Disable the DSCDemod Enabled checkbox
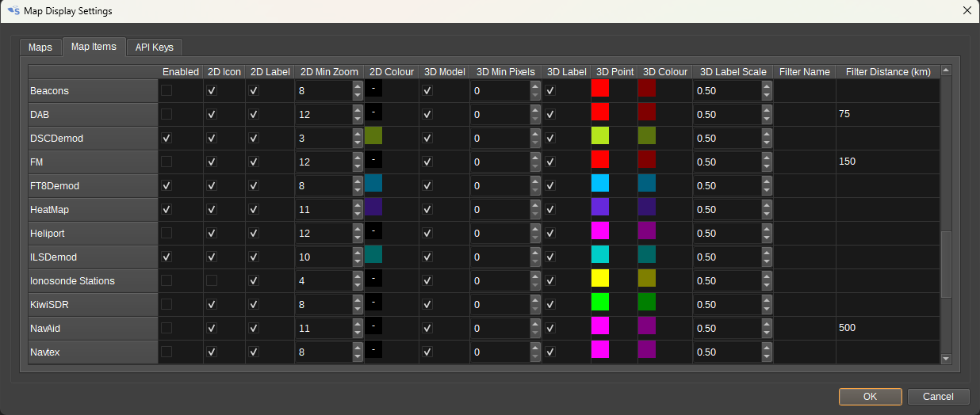This screenshot has height=415, width=980. pyautogui.click(x=167, y=139)
